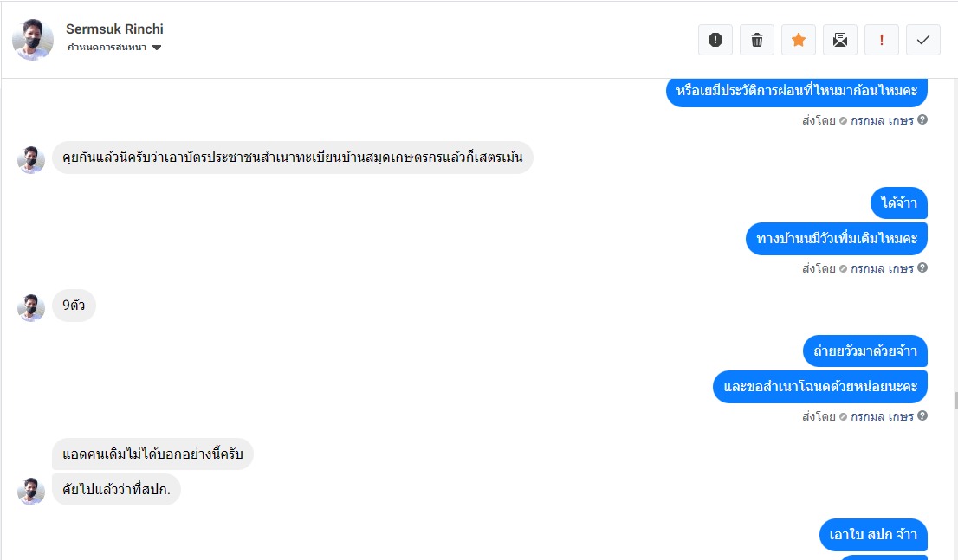The image size is (958, 560).
Task: Click help icon below ทางบ้านมีวัวเพิ่มเติมไหมคะ message
Action: tap(922, 268)
